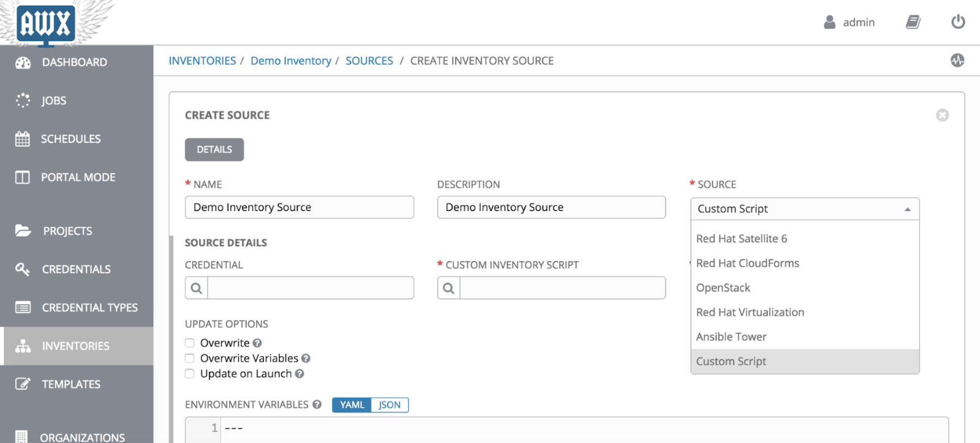Enable the Overwrite checkbox
Viewport: 980px width, 443px height.
point(190,343)
